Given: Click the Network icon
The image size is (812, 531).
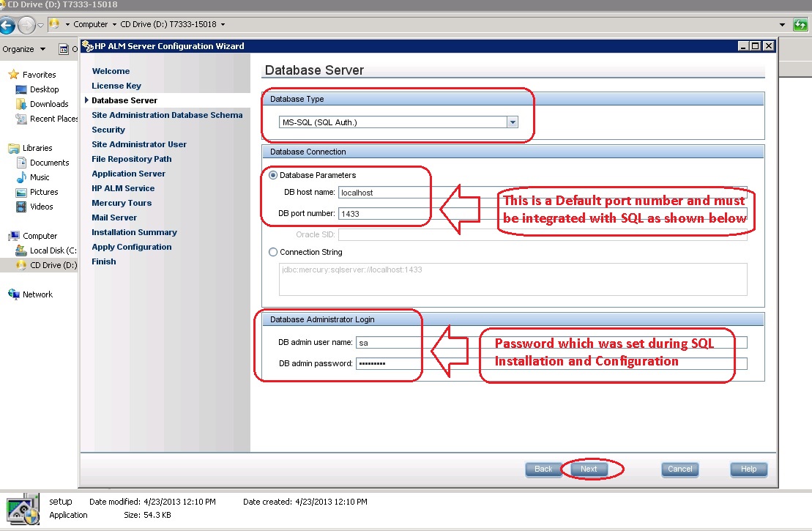Looking at the screenshot, I should point(14,294).
